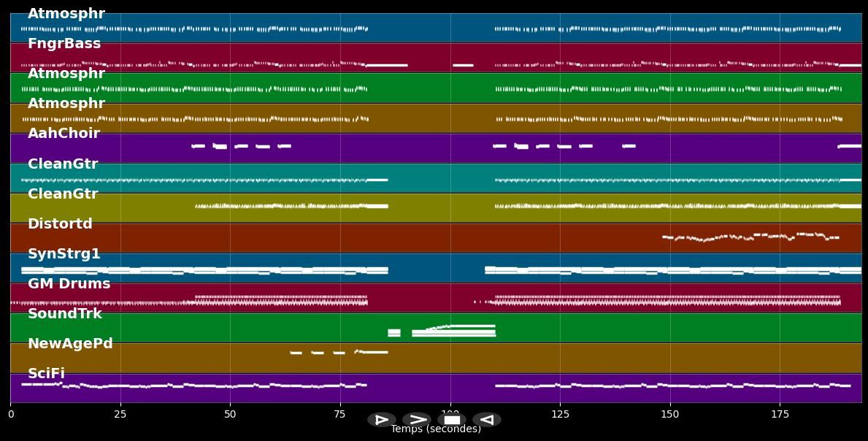
Task: Click the NewAgePd track name
Action: (x=70, y=344)
